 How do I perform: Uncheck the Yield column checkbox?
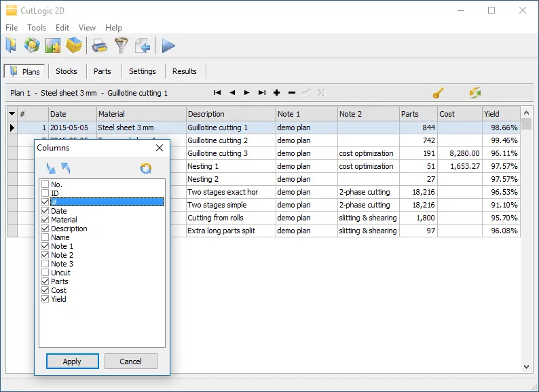(45, 299)
